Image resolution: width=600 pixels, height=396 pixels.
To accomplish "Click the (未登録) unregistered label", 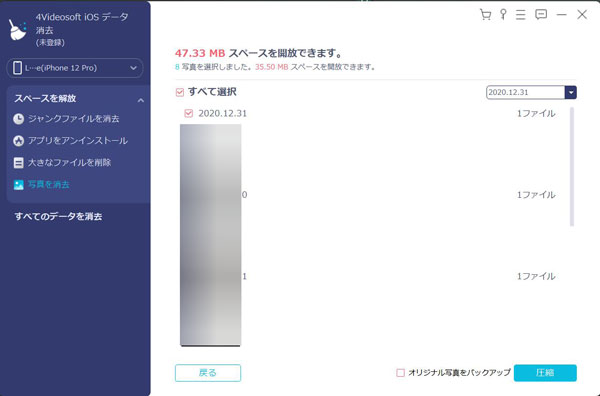I will [50, 42].
